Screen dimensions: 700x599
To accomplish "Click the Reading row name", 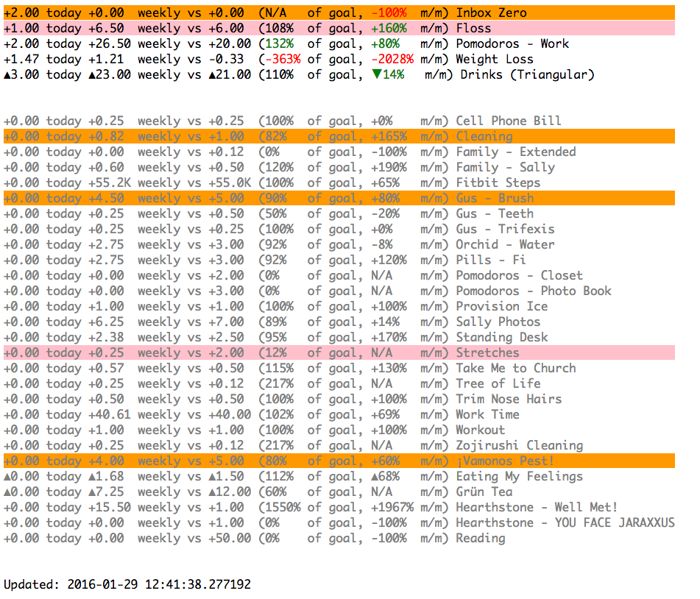I will coord(481,539).
